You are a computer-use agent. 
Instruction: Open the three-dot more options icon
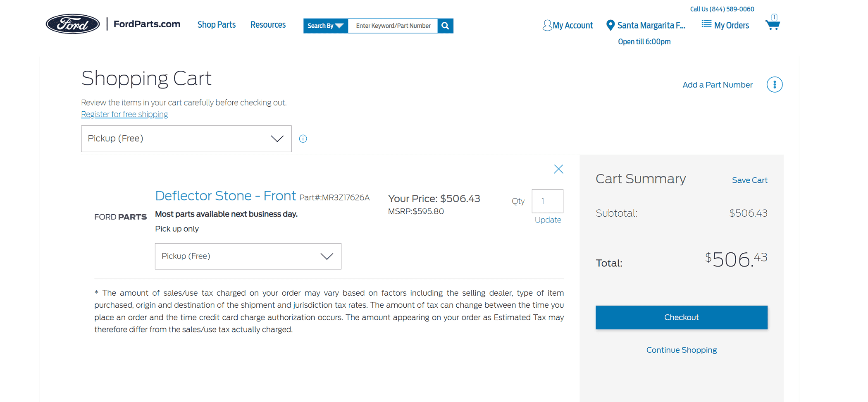775,85
